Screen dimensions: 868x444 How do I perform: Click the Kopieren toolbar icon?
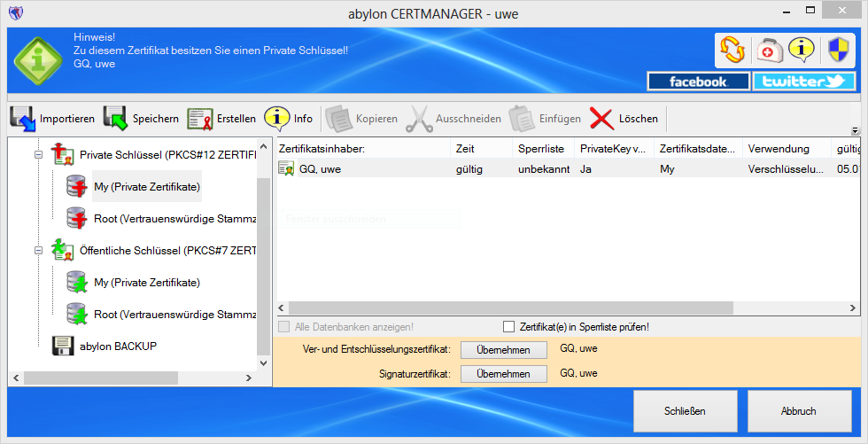338,119
